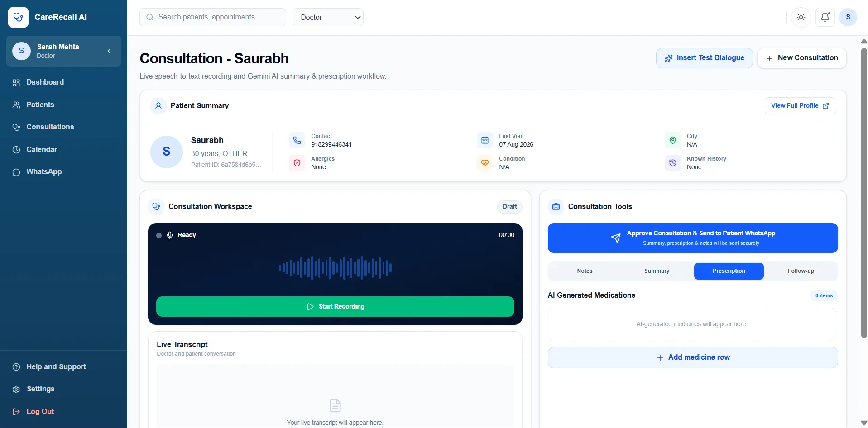Open View Full Profile link
The image size is (868, 428).
(x=800, y=105)
